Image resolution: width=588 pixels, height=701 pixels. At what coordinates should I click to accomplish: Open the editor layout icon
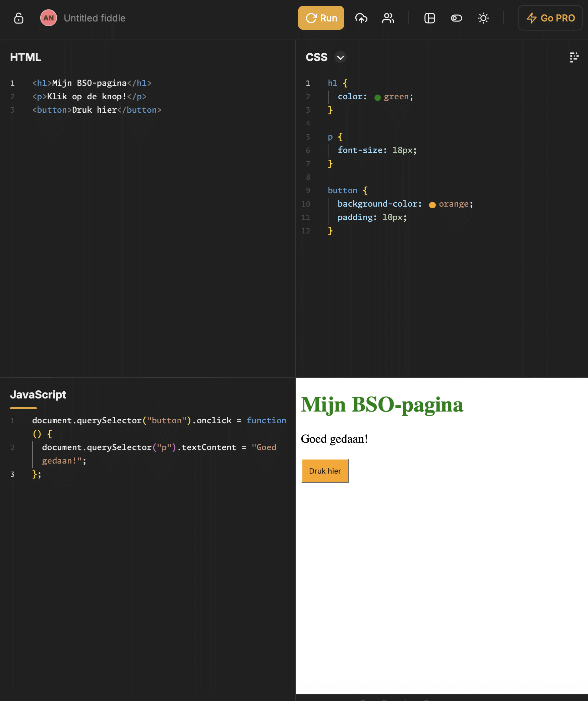pyautogui.click(x=429, y=18)
